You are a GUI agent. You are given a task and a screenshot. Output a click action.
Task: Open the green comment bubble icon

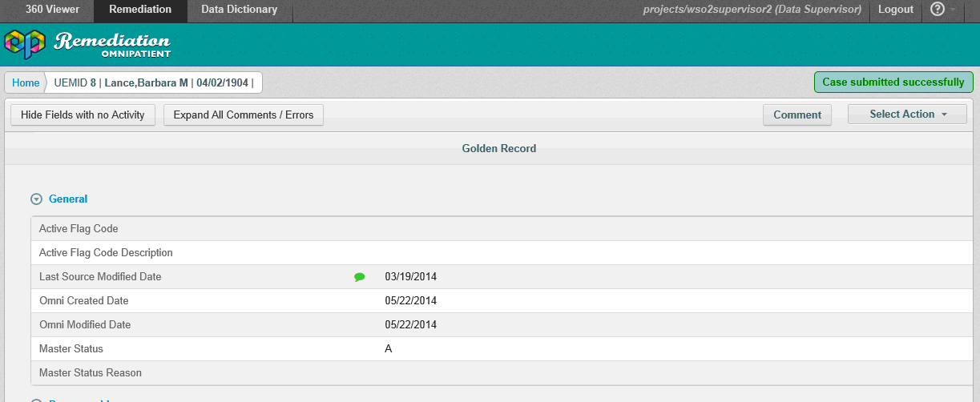(360, 277)
